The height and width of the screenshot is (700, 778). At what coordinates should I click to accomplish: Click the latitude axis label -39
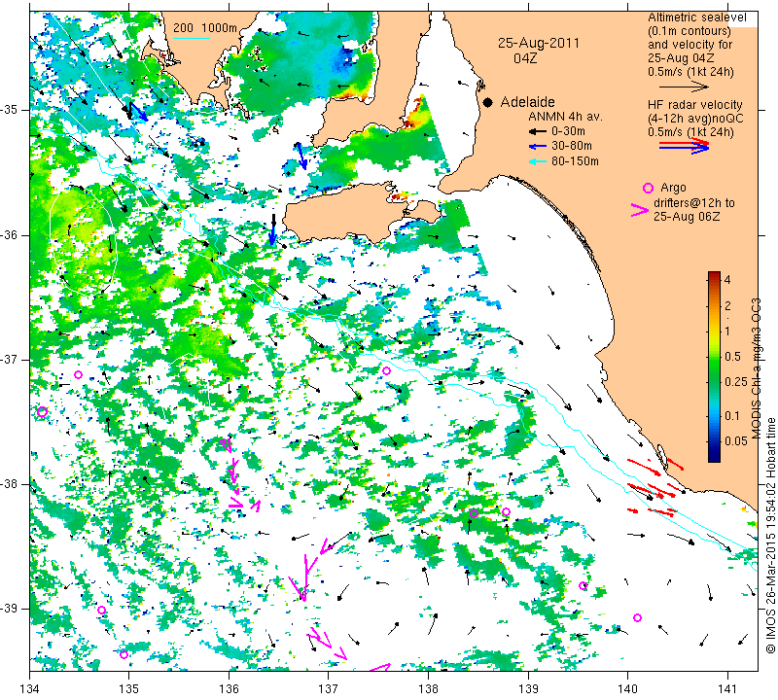coord(12,609)
